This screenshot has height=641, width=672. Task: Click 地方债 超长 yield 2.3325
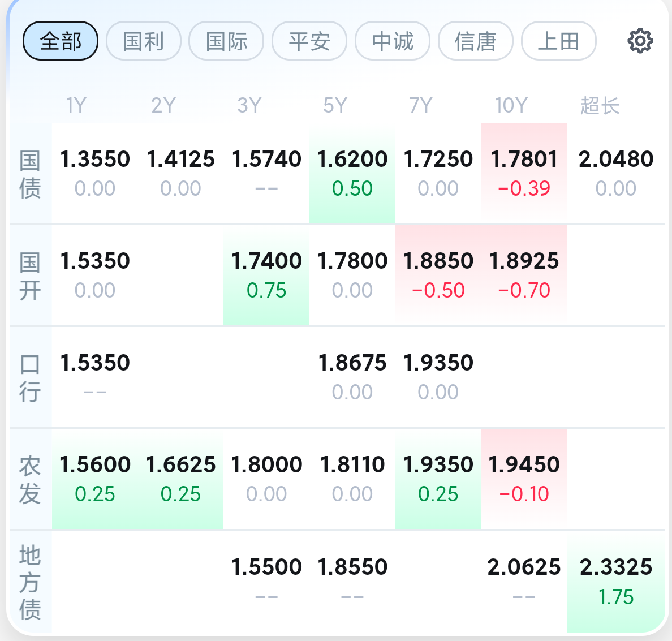tap(615, 580)
